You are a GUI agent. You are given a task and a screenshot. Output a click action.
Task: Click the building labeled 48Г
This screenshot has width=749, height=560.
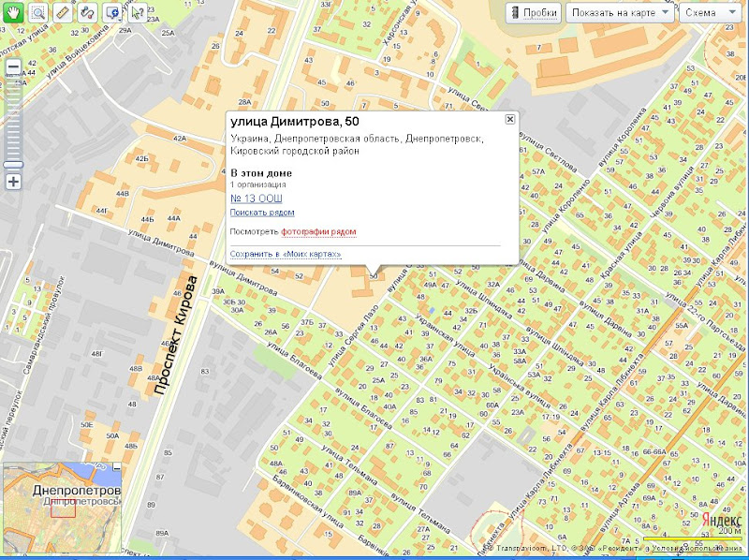97,354
